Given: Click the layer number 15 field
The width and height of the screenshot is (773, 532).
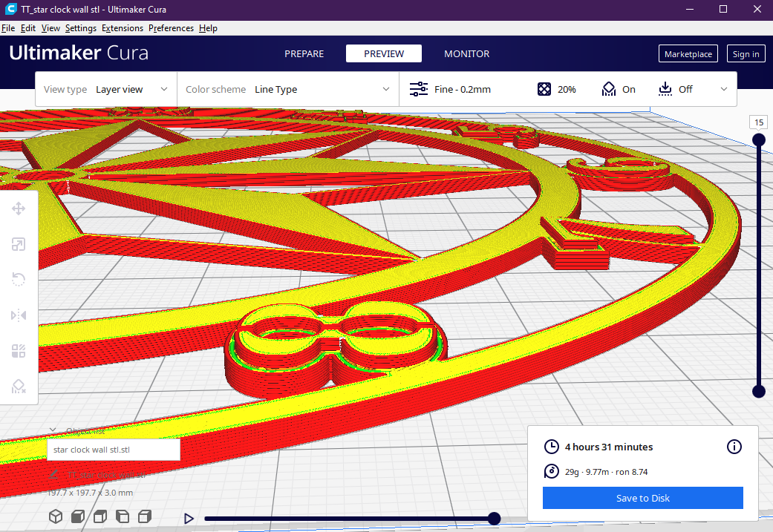Looking at the screenshot, I should pos(759,122).
